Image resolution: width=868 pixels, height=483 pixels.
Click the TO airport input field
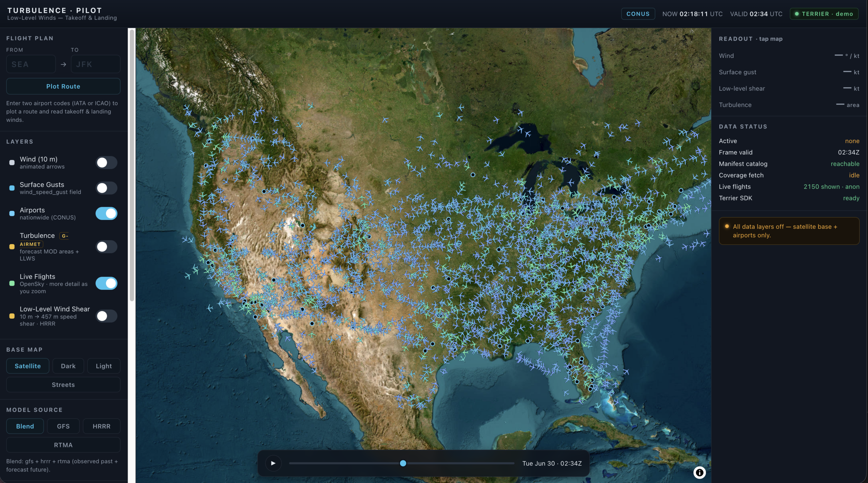(x=96, y=64)
